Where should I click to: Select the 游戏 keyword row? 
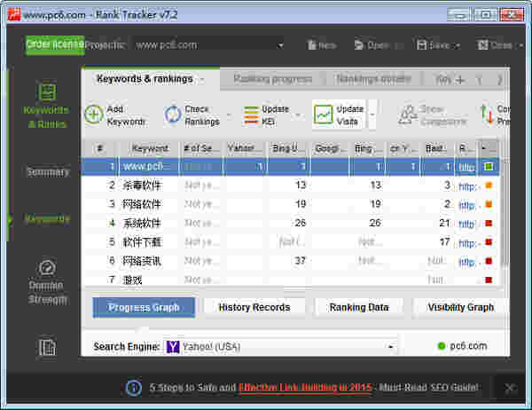click(291, 280)
